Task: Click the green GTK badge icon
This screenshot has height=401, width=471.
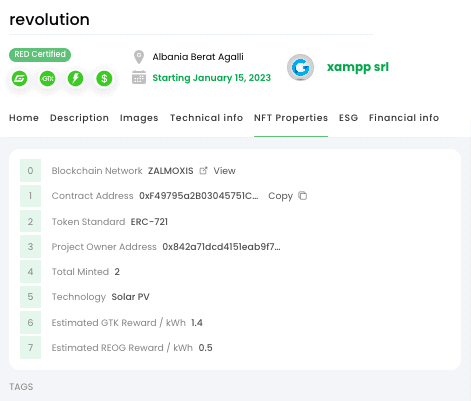Action: coord(47,79)
